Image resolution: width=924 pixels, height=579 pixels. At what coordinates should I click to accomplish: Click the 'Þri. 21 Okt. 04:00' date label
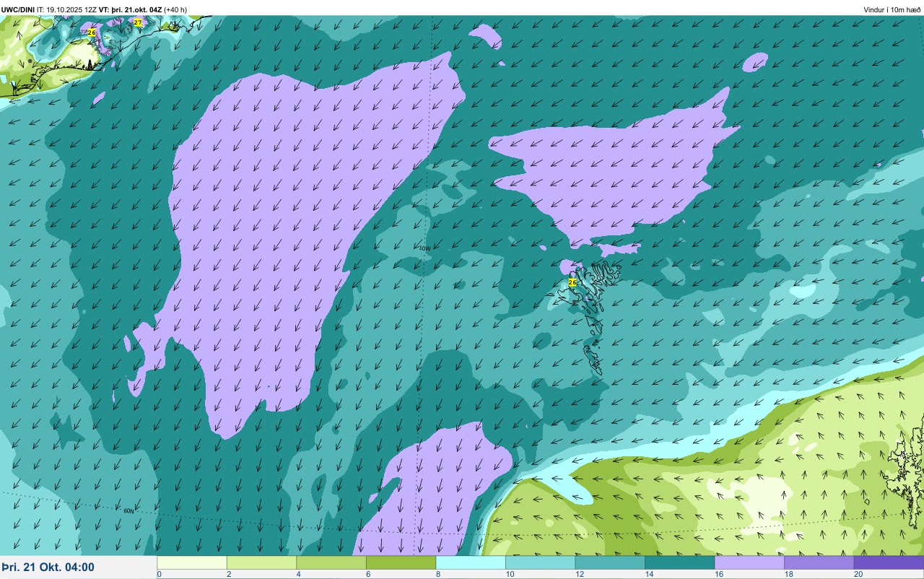pos(48,567)
